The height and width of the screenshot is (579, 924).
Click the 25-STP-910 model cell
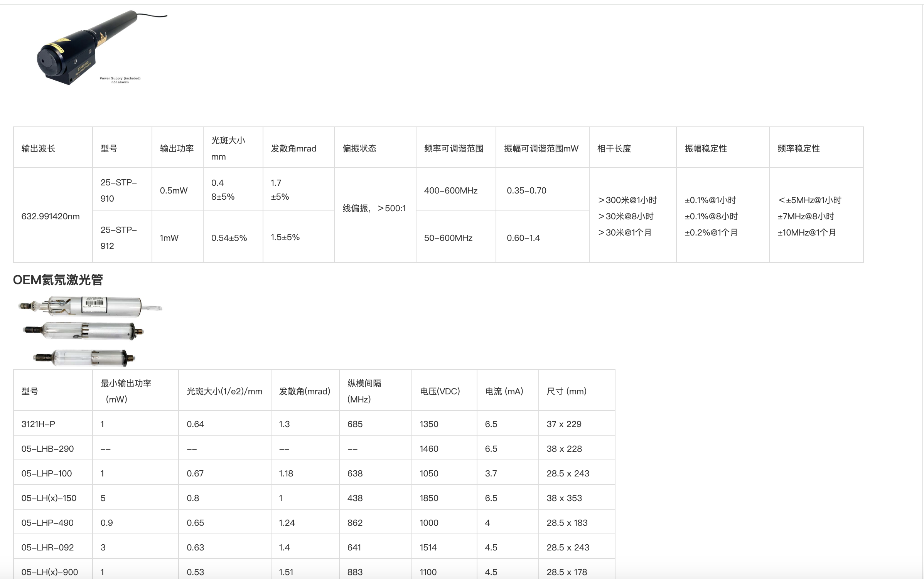[x=119, y=190]
